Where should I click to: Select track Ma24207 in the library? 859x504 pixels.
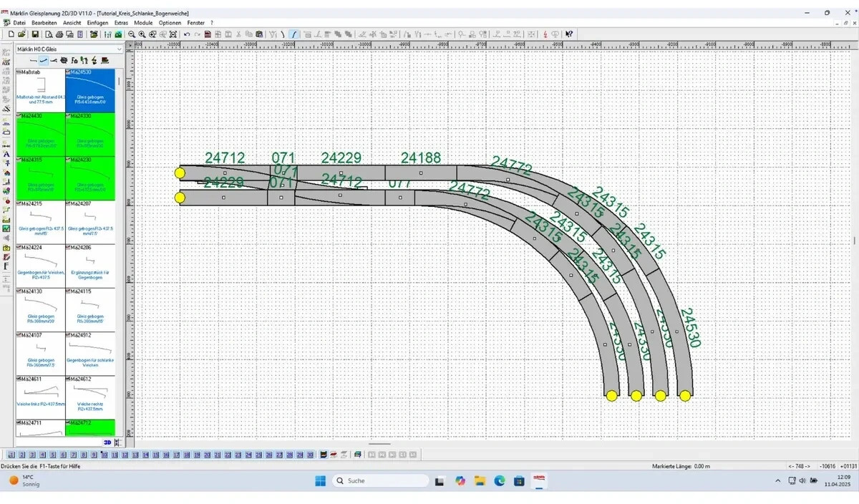(89, 222)
